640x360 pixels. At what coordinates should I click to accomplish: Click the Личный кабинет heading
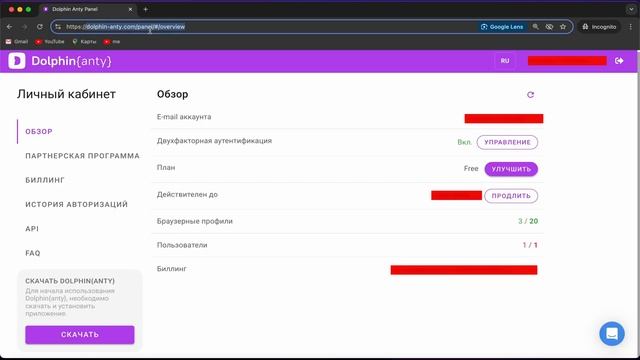point(66,94)
